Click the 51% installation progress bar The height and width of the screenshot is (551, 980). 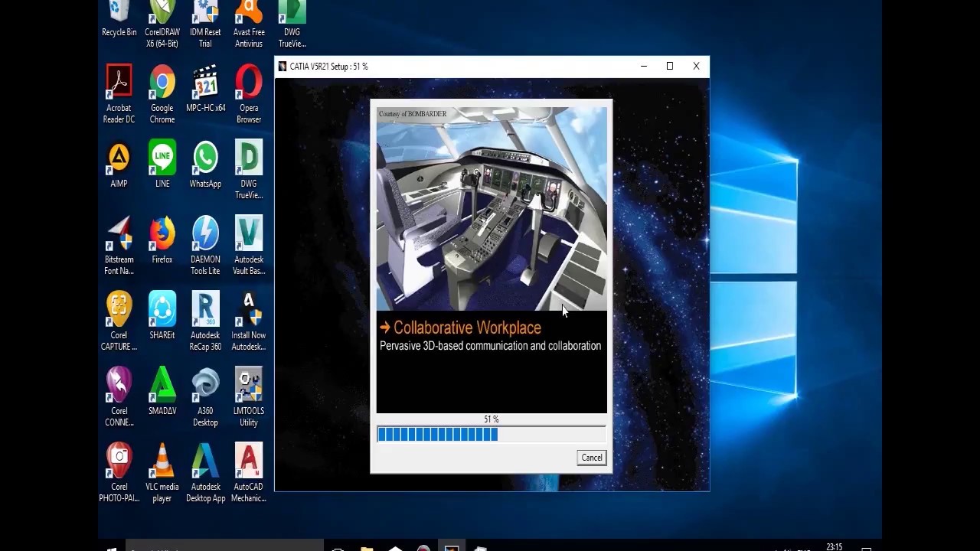point(492,435)
